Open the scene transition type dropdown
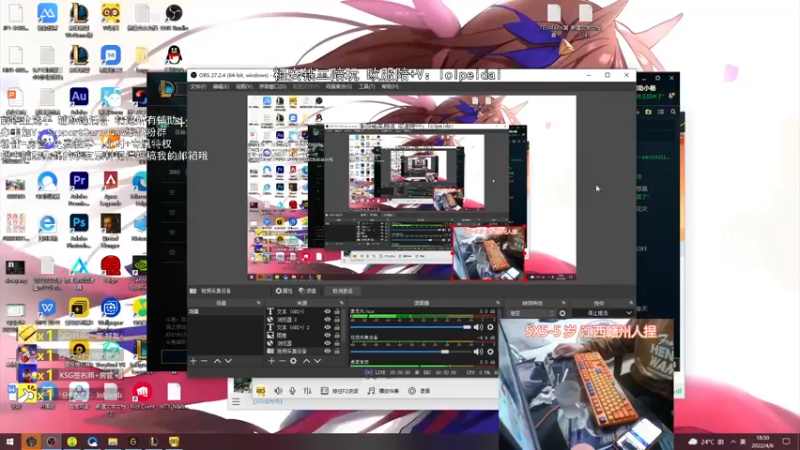The width and height of the screenshot is (800, 450). click(x=531, y=313)
